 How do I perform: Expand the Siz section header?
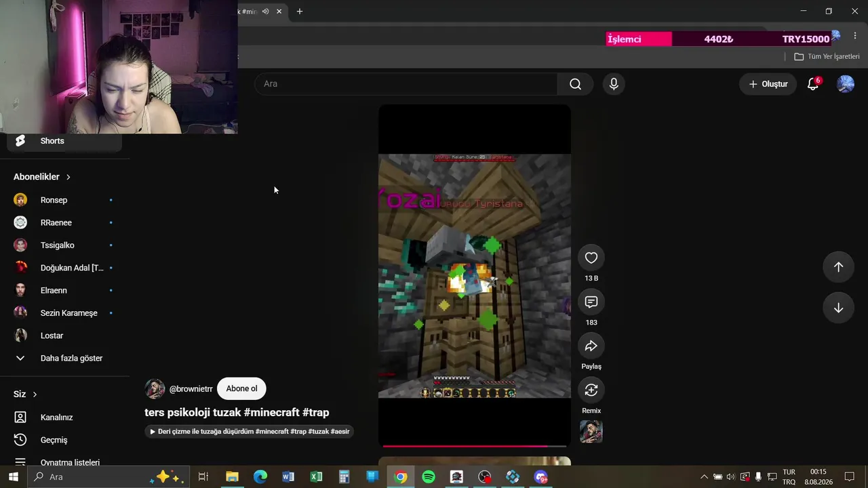(25, 394)
